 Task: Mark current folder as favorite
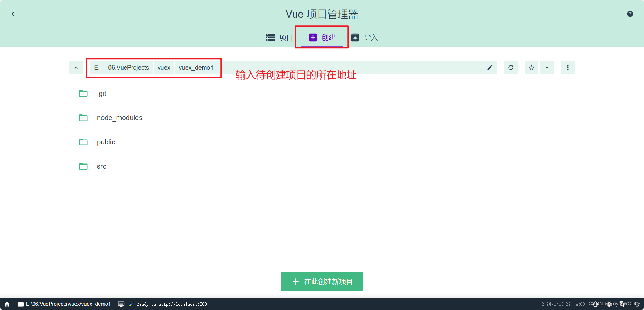click(x=531, y=68)
